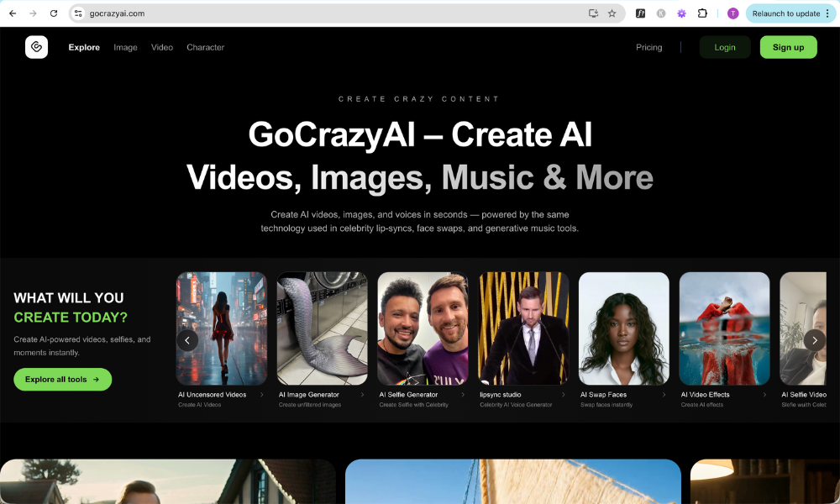840x504 pixels.
Task: Click the purple 'T' profile avatar
Action: pyautogui.click(x=732, y=13)
